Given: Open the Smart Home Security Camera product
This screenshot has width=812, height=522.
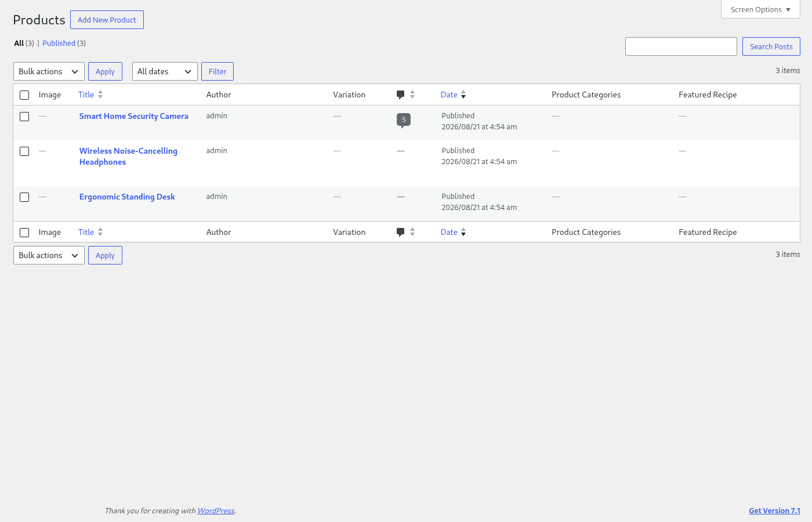Looking at the screenshot, I should (134, 116).
